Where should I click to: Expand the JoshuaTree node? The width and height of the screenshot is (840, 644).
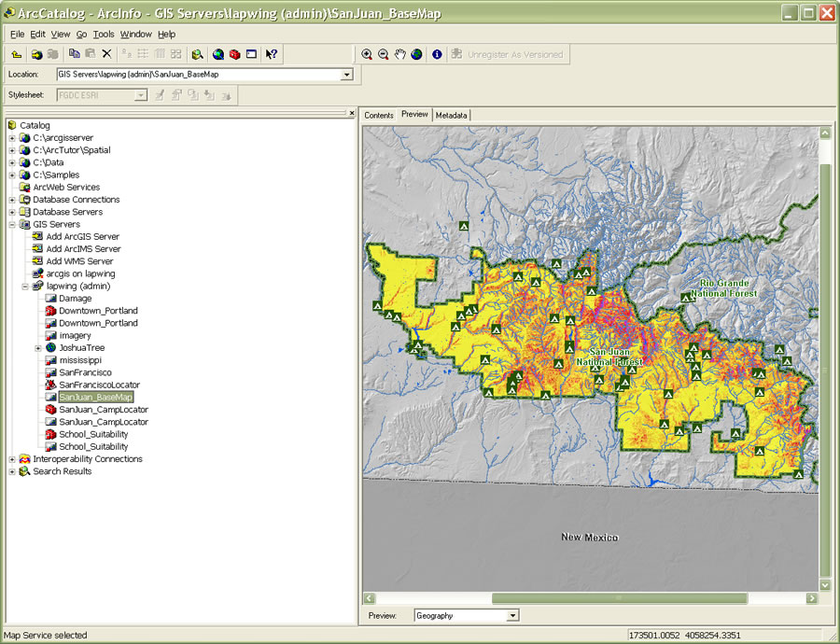tap(38, 348)
